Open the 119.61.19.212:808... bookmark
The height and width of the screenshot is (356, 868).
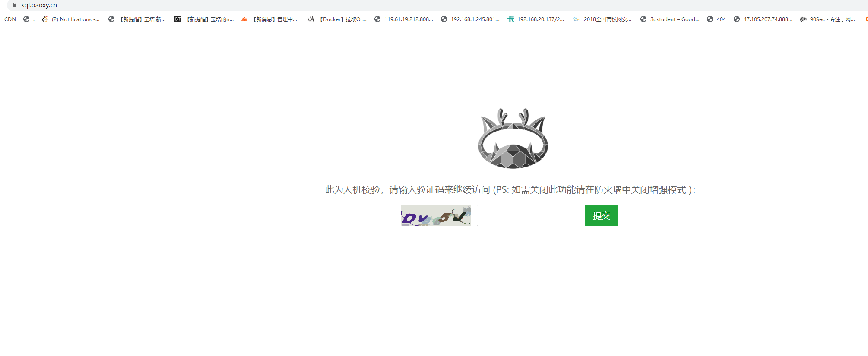[x=404, y=19]
